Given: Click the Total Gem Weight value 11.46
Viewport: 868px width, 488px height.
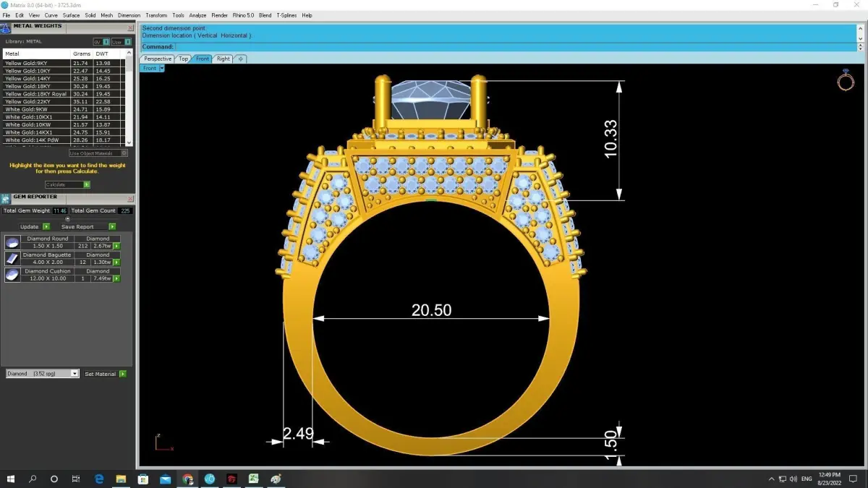Looking at the screenshot, I should point(59,211).
